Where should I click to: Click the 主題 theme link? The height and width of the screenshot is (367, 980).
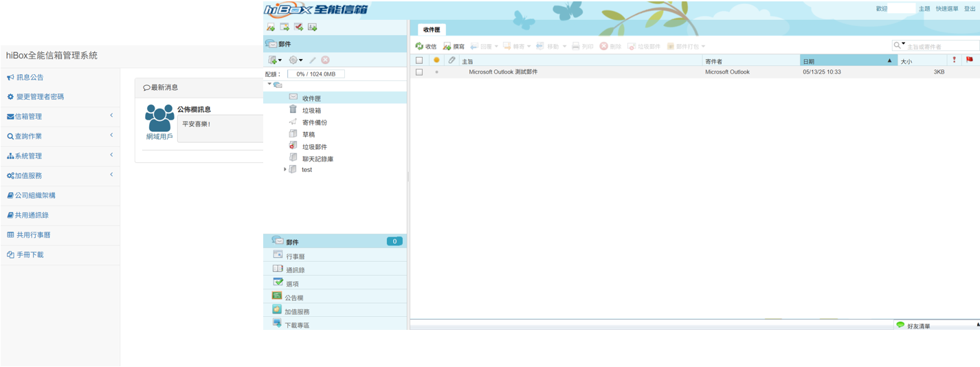[x=924, y=9]
